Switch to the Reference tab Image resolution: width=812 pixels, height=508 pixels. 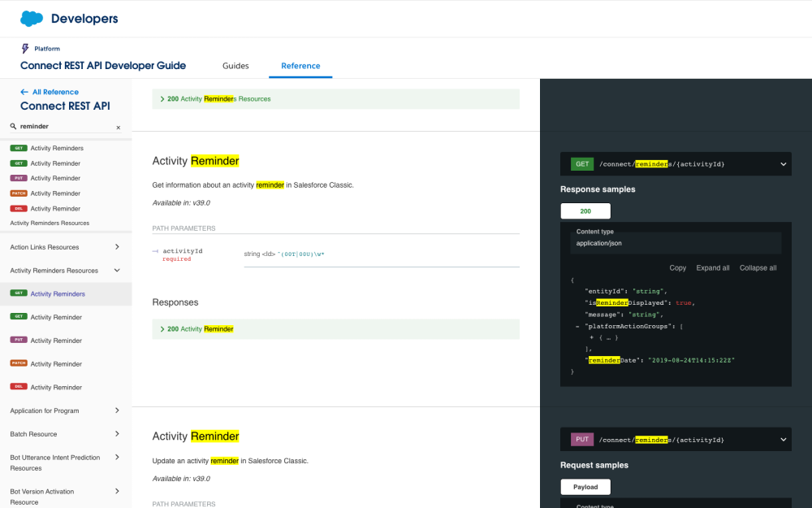300,66
